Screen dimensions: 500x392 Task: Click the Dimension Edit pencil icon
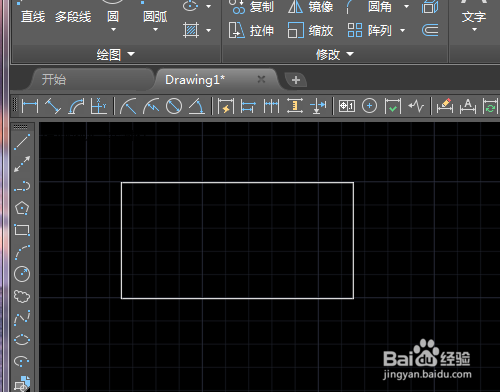pyautogui.click(x=445, y=106)
